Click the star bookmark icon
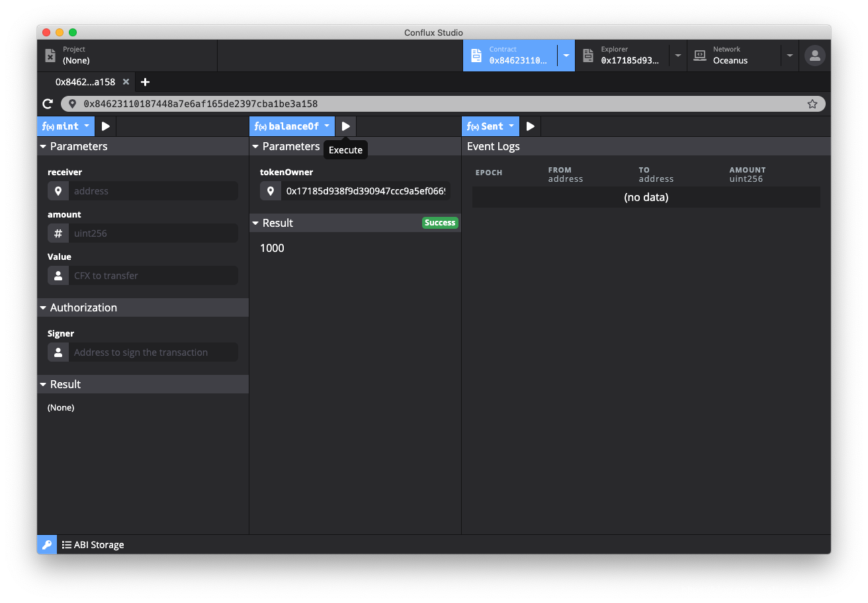The width and height of the screenshot is (868, 603). (x=812, y=104)
